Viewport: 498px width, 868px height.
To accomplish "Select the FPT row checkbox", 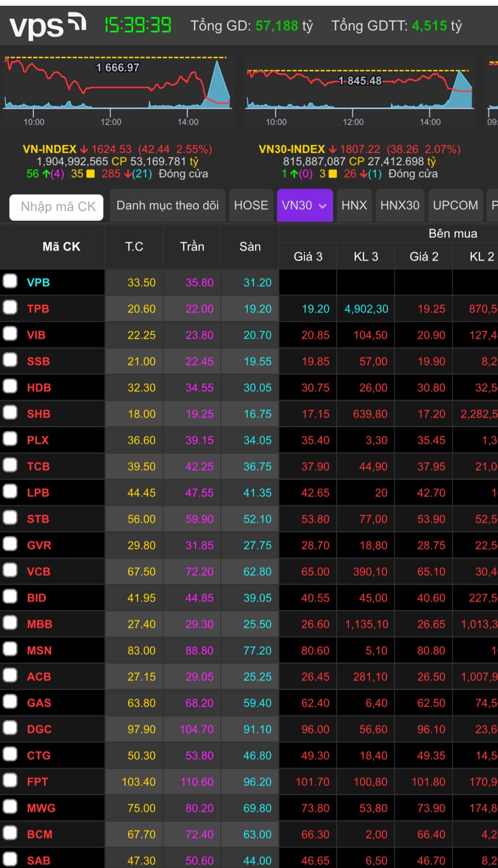I will coord(10,780).
